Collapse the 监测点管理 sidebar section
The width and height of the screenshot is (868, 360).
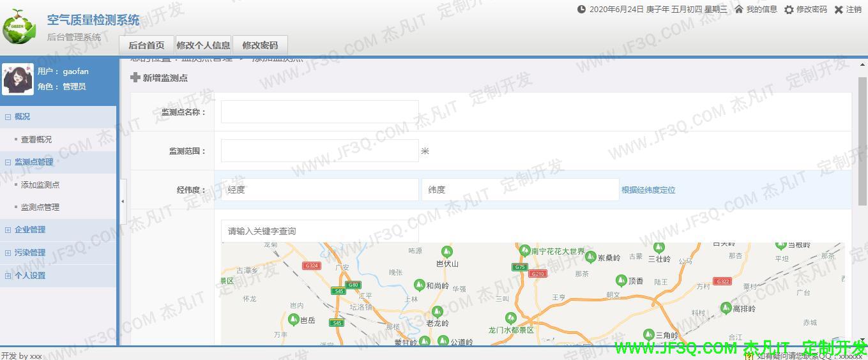coord(8,162)
